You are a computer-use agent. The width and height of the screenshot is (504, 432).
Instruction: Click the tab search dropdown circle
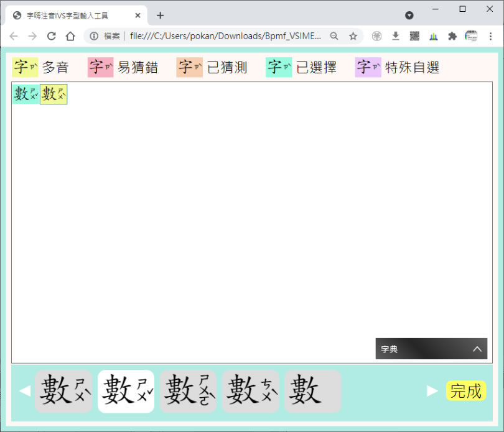[x=409, y=15]
